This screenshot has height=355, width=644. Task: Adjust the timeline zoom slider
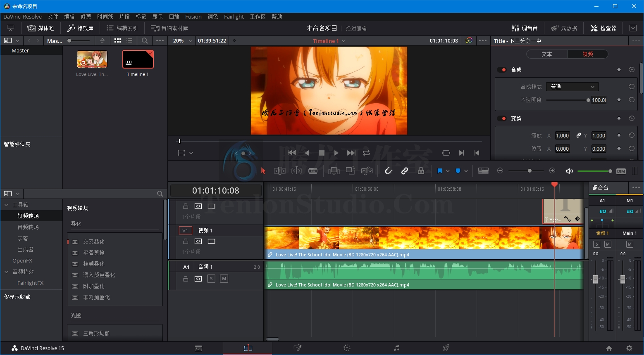point(526,171)
